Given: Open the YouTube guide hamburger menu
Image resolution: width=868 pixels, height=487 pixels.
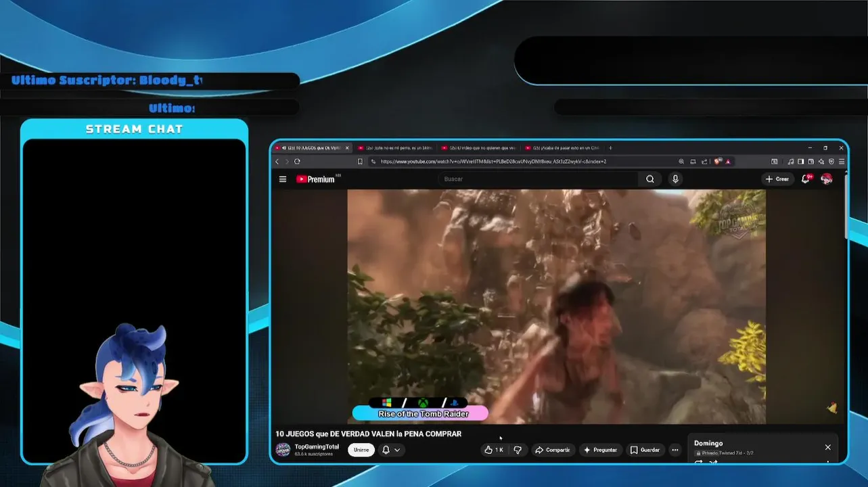Looking at the screenshot, I should click(282, 179).
